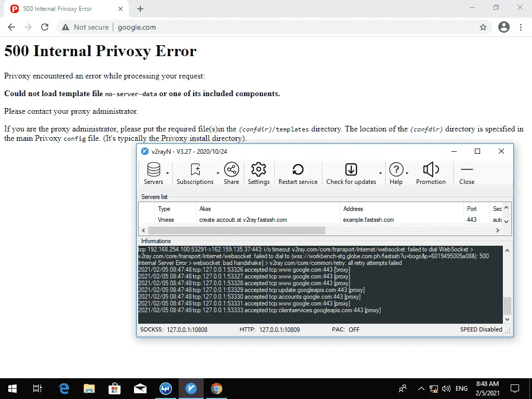Click the Close toolbar item in v2rayN
This screenshot has height=399, width=532.
(467, 174)
